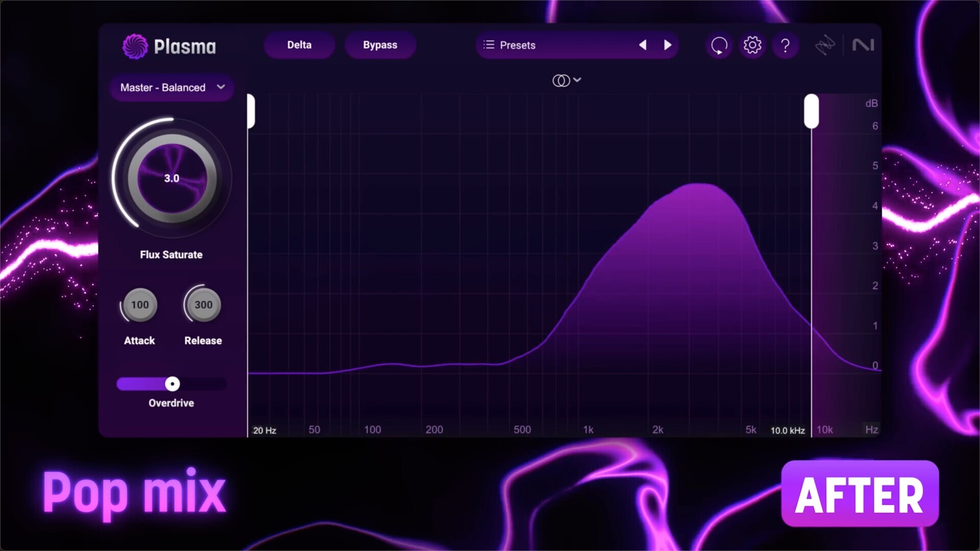This screenshot has height=551, width=980.
Task: Click the 3.0 value inside the knob
Action: [x=171, y=178]
